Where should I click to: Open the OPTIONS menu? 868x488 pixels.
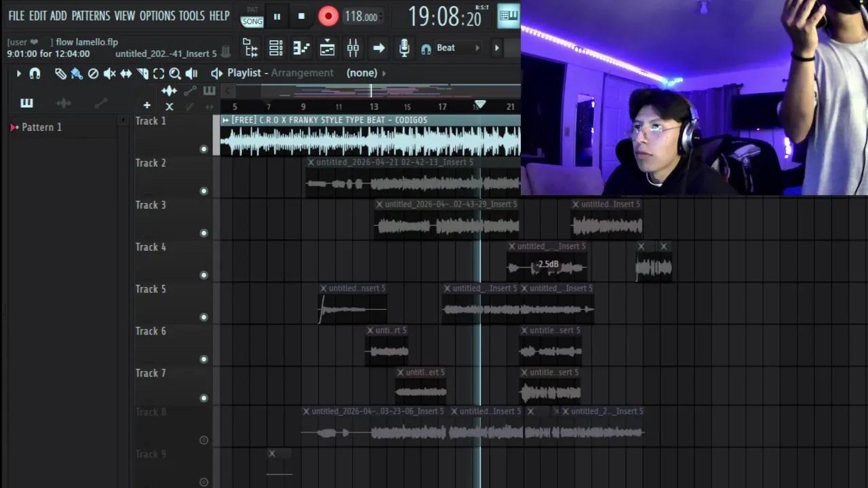pyautogui.click(x=157, y=16)
